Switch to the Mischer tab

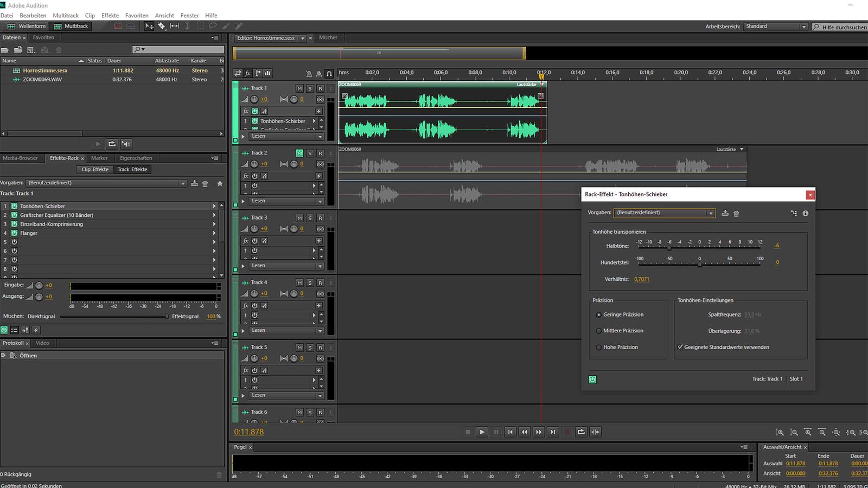point(328,38)
